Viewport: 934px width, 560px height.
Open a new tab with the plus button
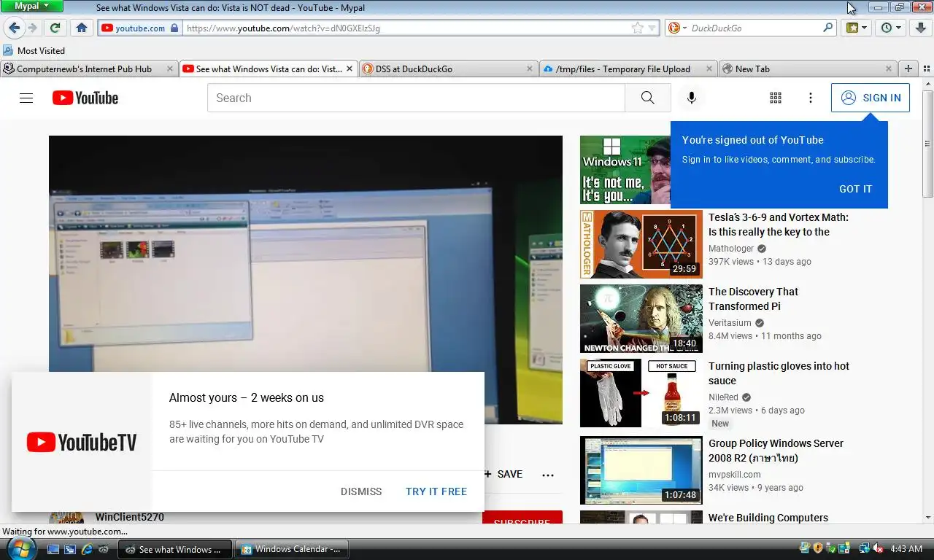[908, 69]
